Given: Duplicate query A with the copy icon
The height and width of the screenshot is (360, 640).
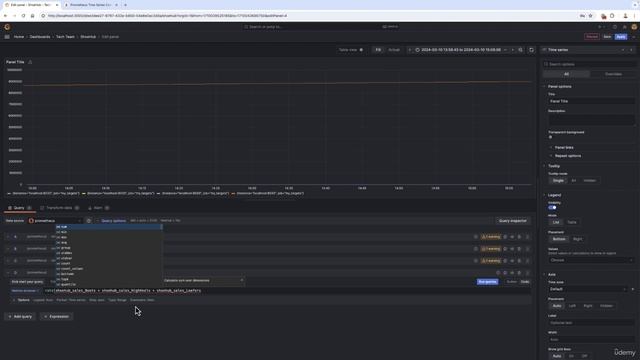Looking at the screenshot, I should click(505, 237).
